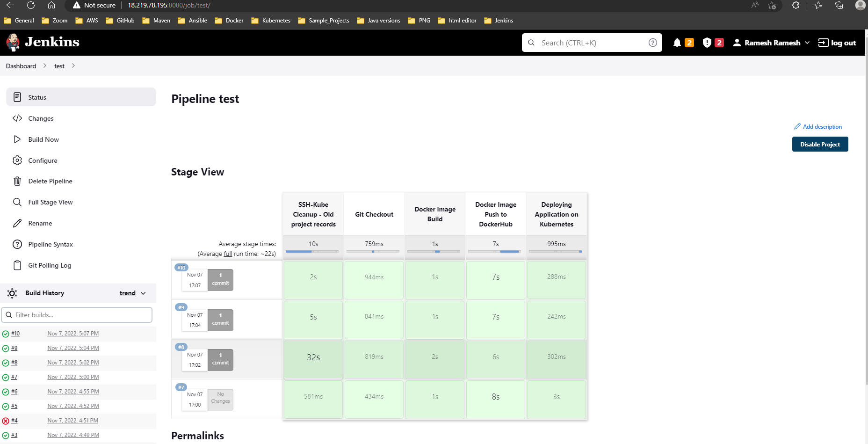This screenshot has height=444, width=868.
Task: Go to Dashboard via breadcrumb
Action: (x=21, y=66)
